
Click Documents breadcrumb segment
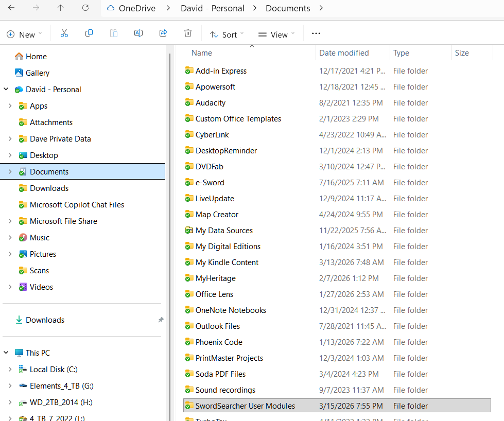288,8
